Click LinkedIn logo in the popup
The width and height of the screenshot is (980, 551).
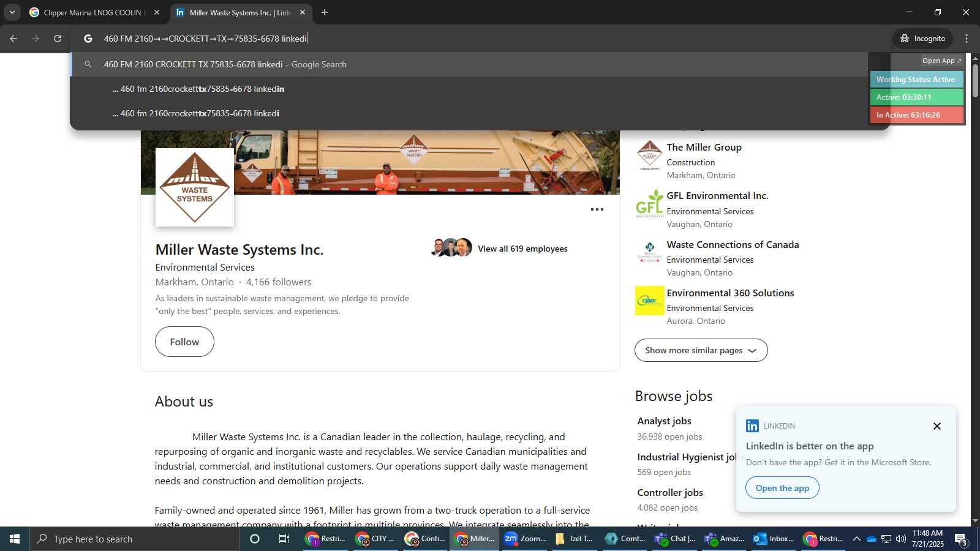pyautogui.click(x=753, y=426)
